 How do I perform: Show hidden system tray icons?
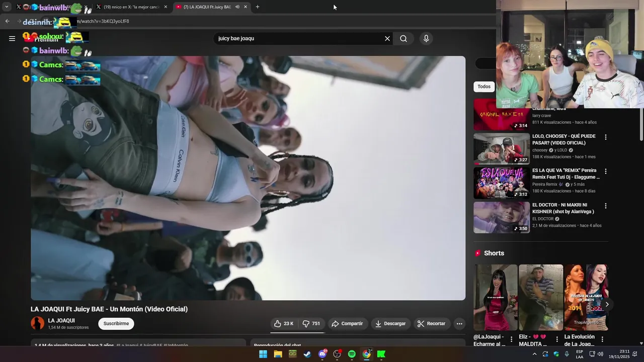click(534, 354)
